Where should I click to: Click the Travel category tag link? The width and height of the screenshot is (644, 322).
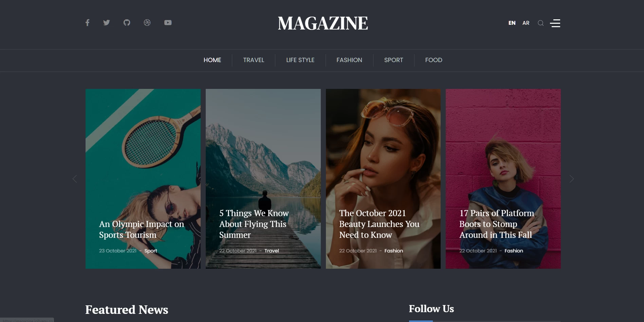pos(272,251)
